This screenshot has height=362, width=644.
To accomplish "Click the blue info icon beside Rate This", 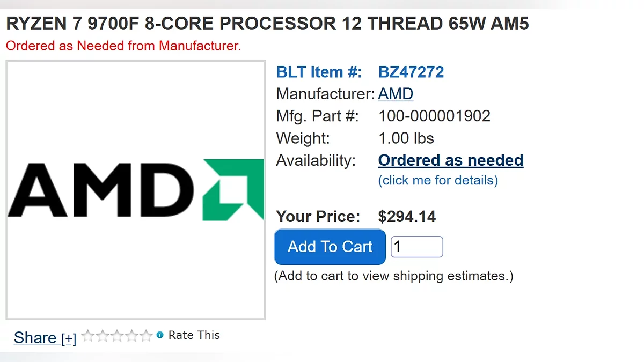I will click(160, 335).
